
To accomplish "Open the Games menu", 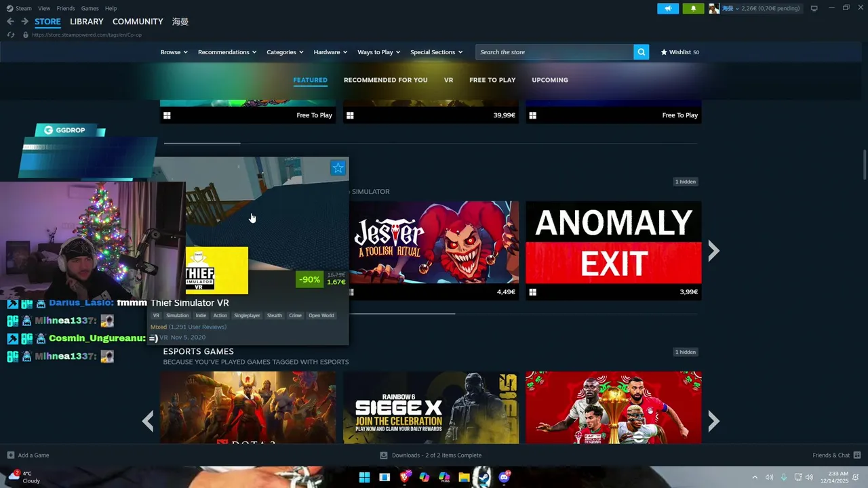I will pos(90,8).
